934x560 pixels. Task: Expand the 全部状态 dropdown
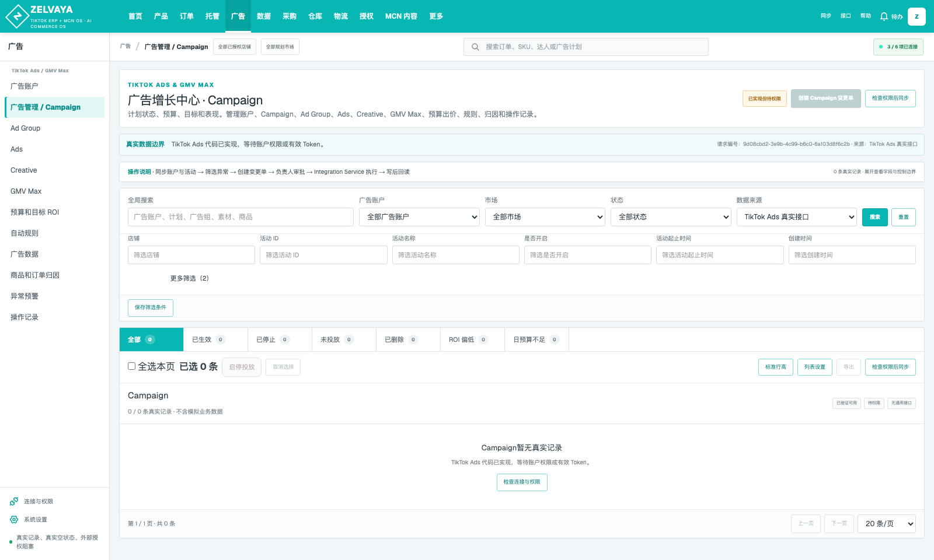coord(671,217)
